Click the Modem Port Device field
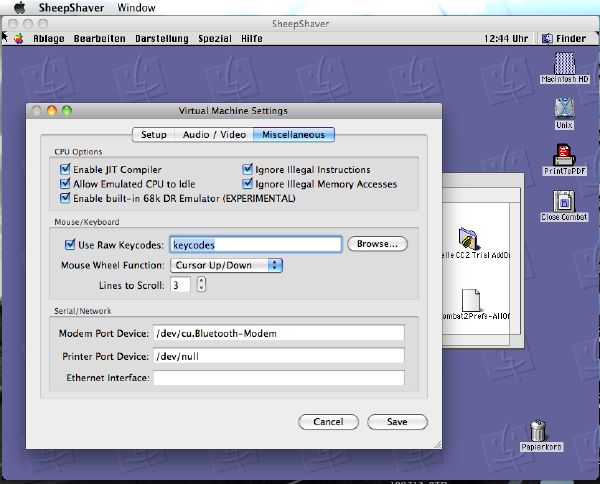This screenshot has width=600, height=484. coord(279,333)
